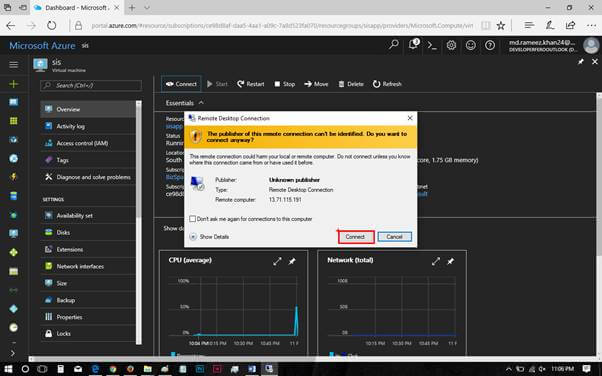Open Locks settings
Screen dimensions: 602x376
pos(88,334)
